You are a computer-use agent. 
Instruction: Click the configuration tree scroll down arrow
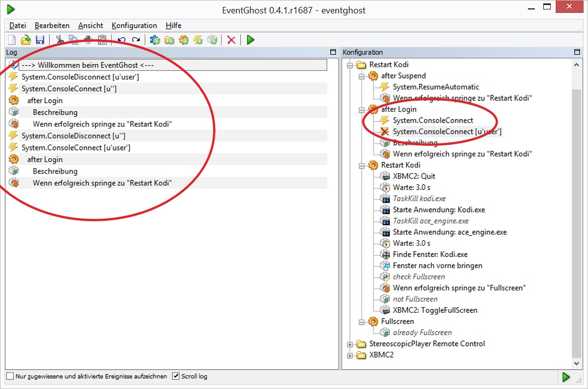pyautogui.click(x=577, y=363)
